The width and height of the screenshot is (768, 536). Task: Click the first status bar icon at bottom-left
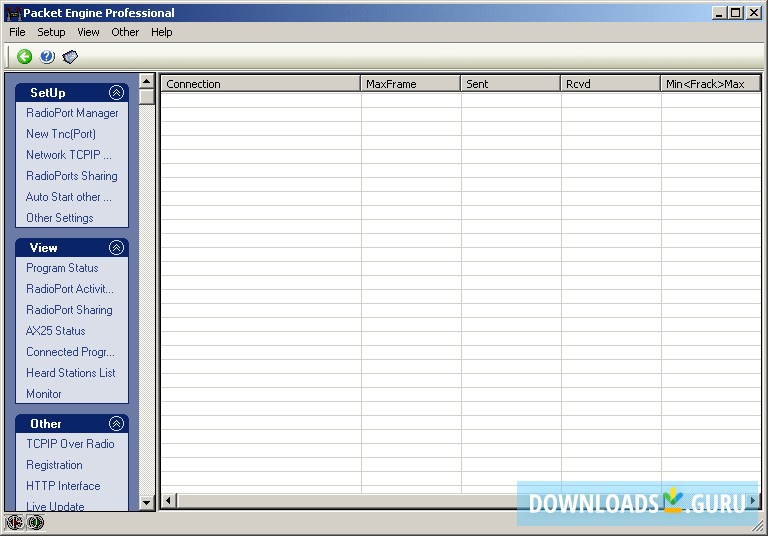coord(14,522)
